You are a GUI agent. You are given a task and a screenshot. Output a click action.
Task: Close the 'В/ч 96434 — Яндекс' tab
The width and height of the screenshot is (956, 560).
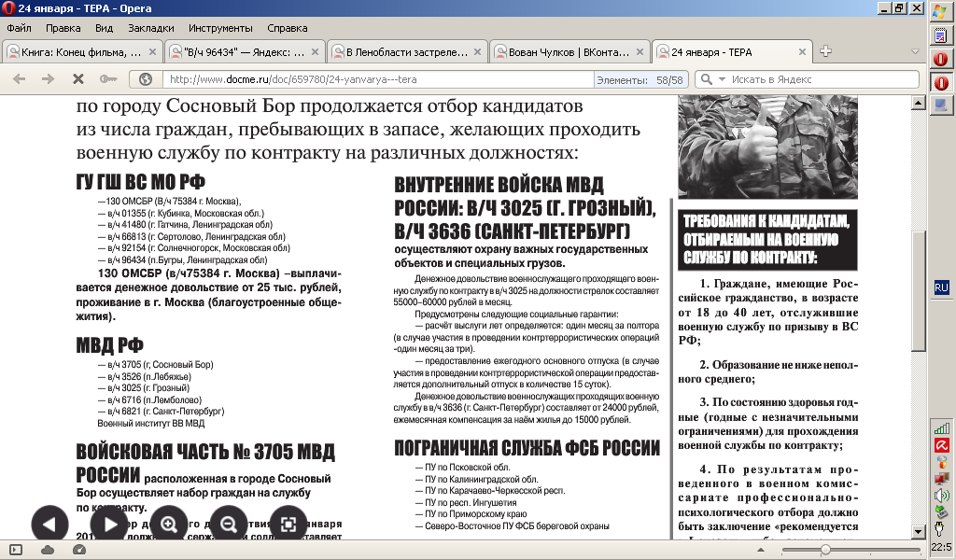pos(316,52)
